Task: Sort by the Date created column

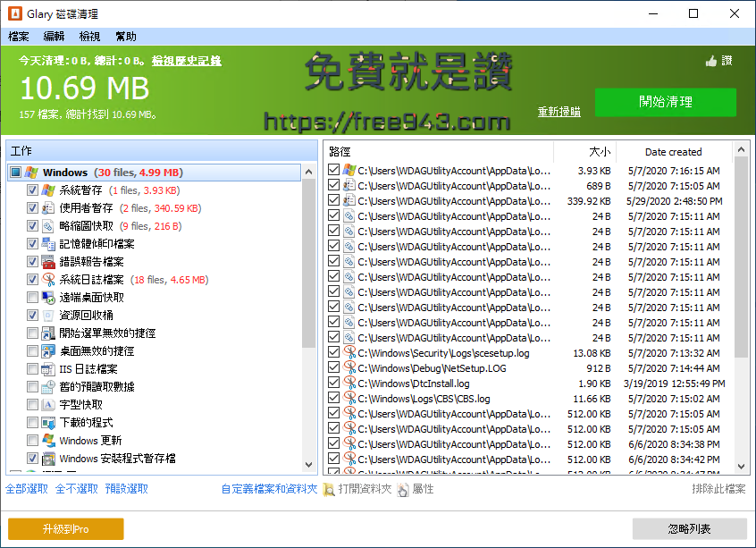Action: (x=676, y=151)
